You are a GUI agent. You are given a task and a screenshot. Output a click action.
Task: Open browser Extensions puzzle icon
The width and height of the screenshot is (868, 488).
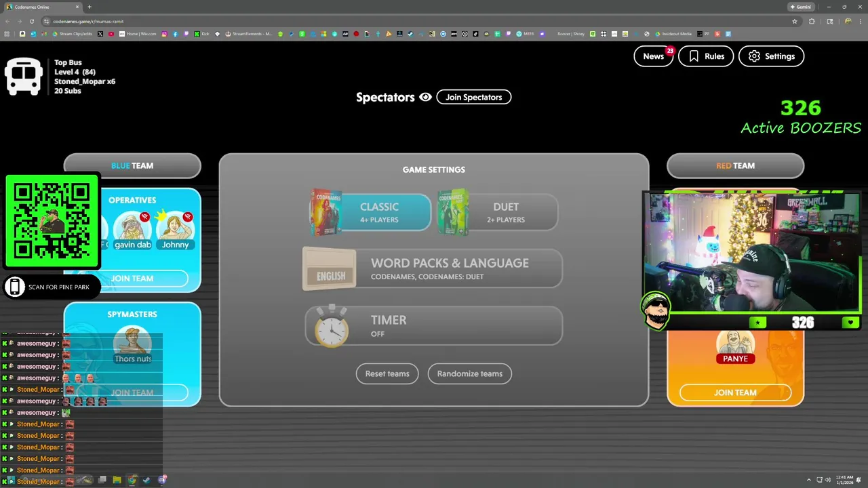click(x=812, y=21)
